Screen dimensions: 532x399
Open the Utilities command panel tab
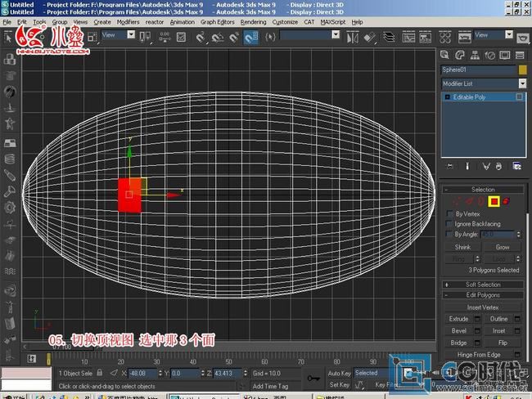[x=520, y=55]
